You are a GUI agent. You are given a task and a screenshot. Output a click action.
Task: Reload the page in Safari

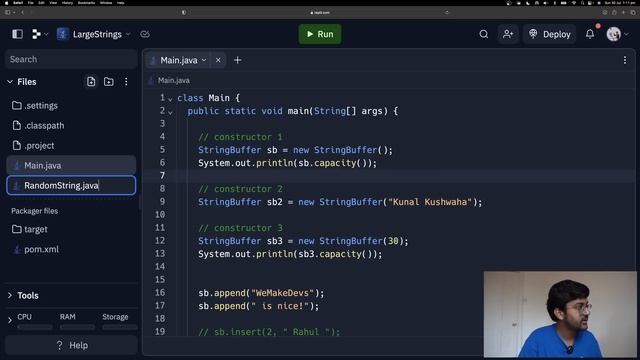[x=447, y=13]
